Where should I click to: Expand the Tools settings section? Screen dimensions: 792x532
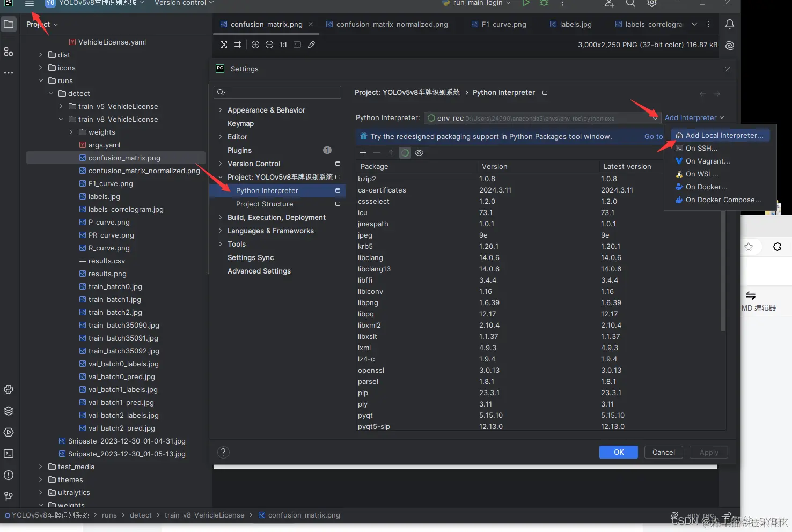(220, 244)
